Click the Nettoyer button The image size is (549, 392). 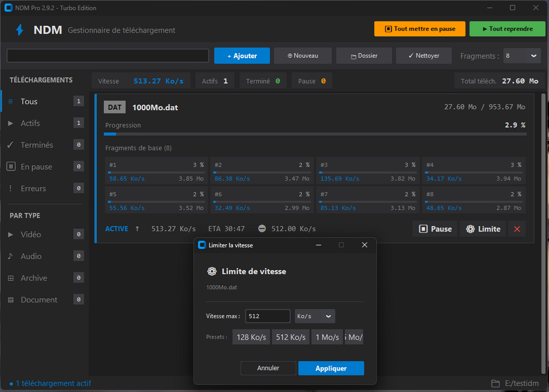click(424, 55)
